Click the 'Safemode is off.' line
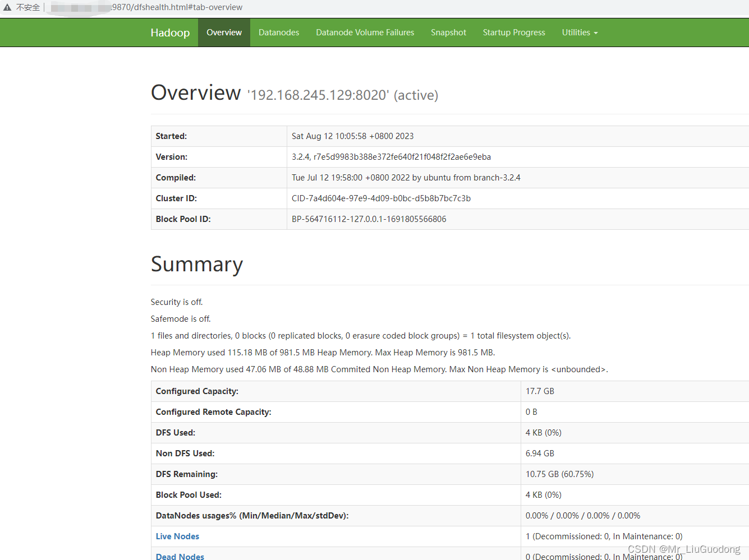Viewport: 749px width, 560px height. coord(181,319)
